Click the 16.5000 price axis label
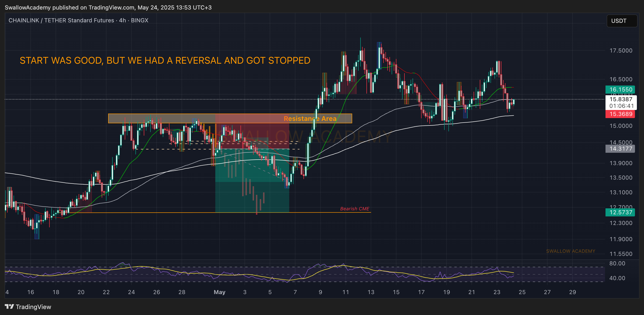Image resolution: width=644 pixels, height=315 pixels. pos(621,79)
